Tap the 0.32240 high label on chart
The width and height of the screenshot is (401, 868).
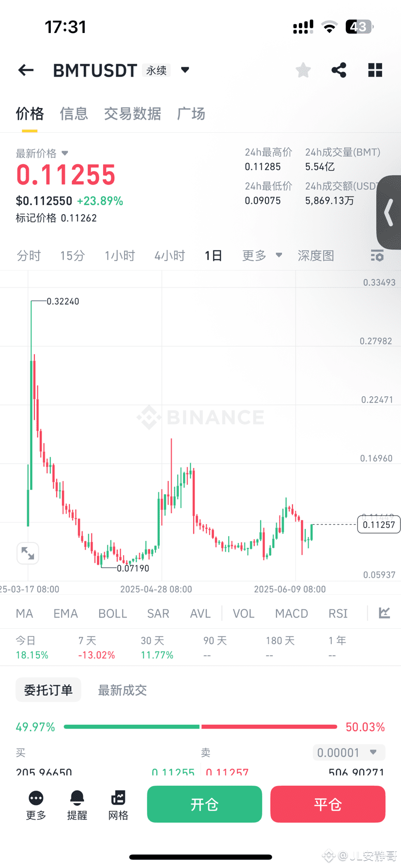(63, 301)
